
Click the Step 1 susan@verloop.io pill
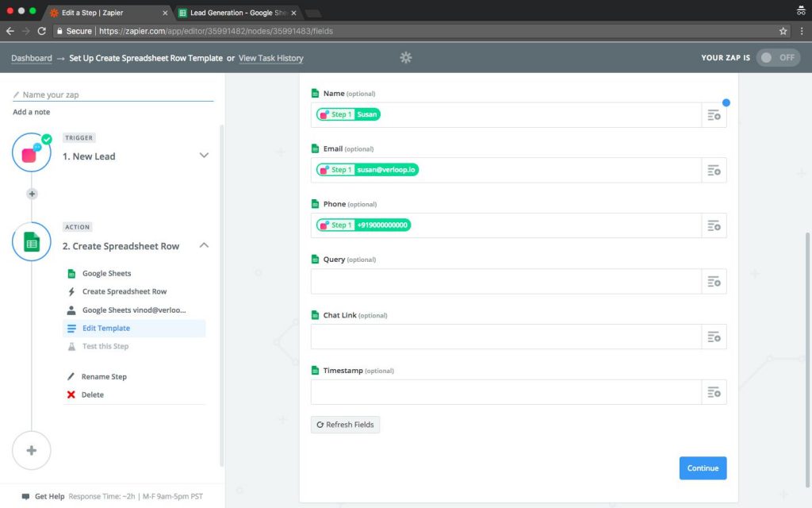coord(368,170)
